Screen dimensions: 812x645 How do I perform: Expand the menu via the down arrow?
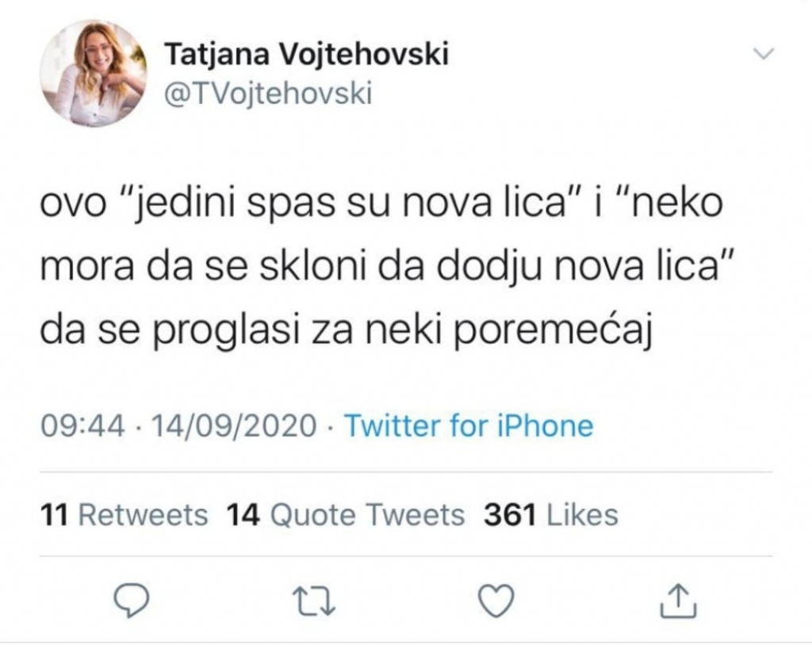point(763,53)
